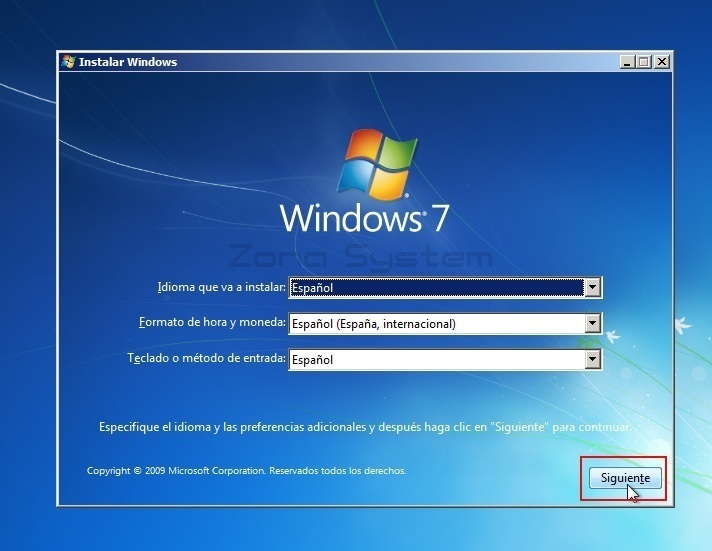The height and width of the screenshot is (551, 712).
Task: Click the Siguiente button to continue
Action: pos(625,478)
